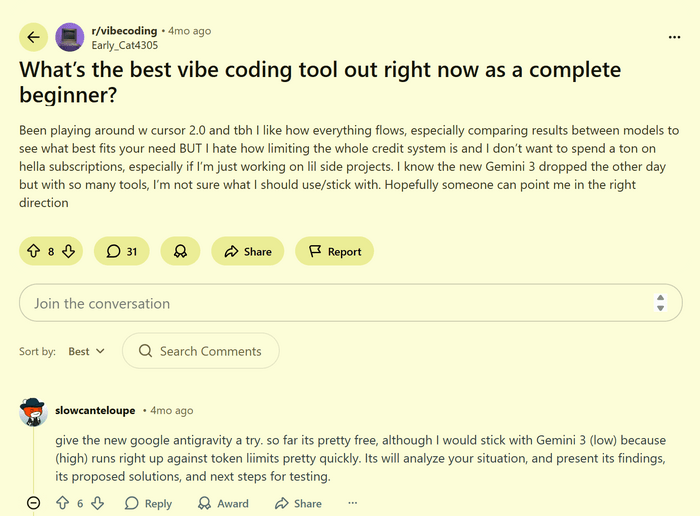The width and height of the screenshot is (700, 516).
Task: Upvote slowcanteloupe's comment
Action: coord(62,504)
